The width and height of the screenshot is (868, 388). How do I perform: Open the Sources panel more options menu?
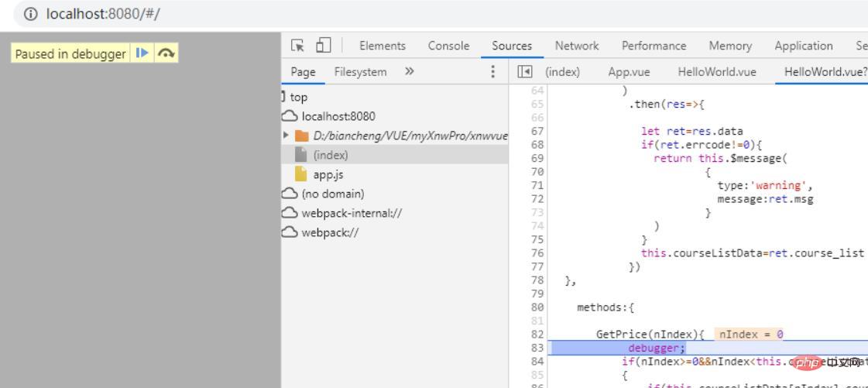coord(493,72)
